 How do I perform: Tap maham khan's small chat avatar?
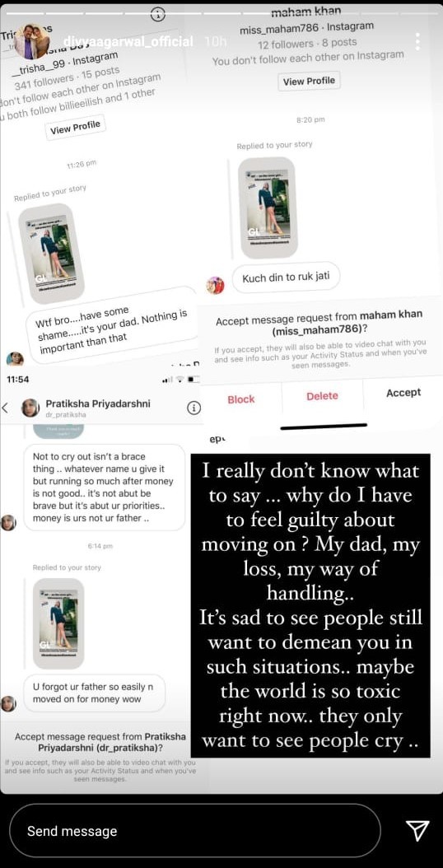coord(215,285)
